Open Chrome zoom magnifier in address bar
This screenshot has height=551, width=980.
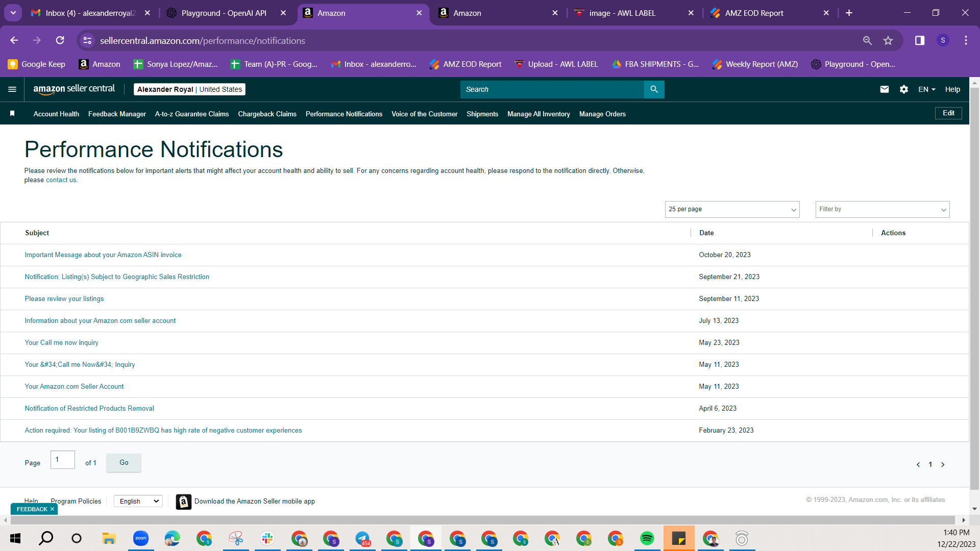pos(867,40)
